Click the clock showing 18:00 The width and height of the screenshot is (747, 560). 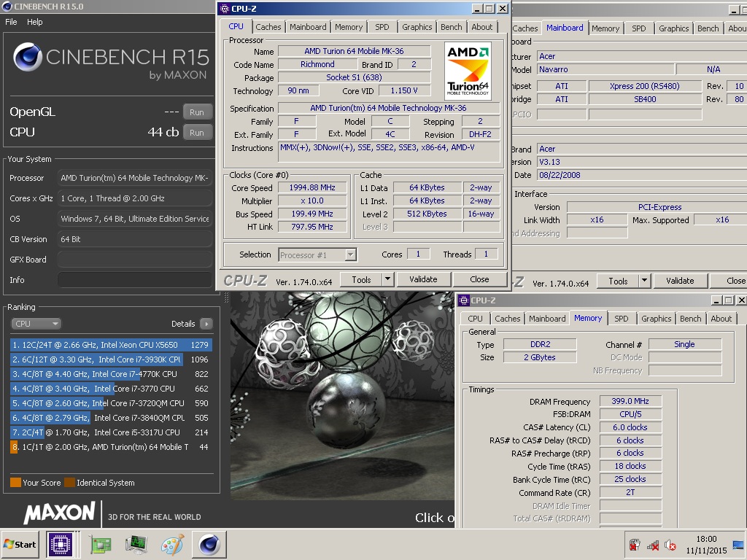[x=706, y=539]
